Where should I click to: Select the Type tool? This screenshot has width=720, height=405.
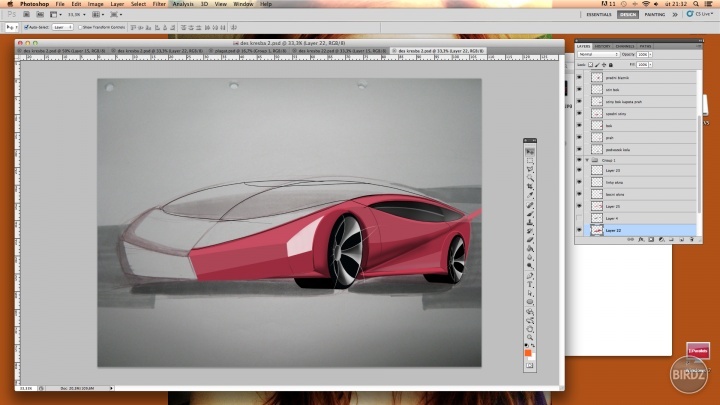click(x=530, y=285)
